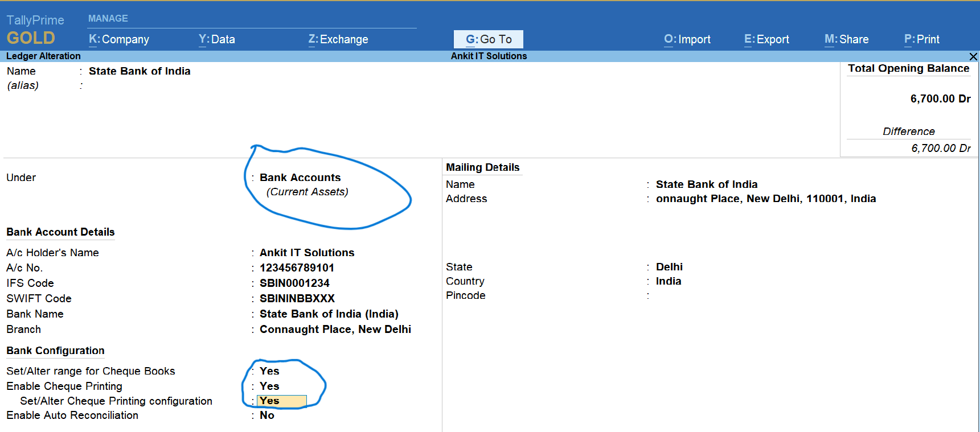The height and width of the screenshot is (432, 980).
Task: Click the MANAGE label in top bar
Action: coord(108,18)
